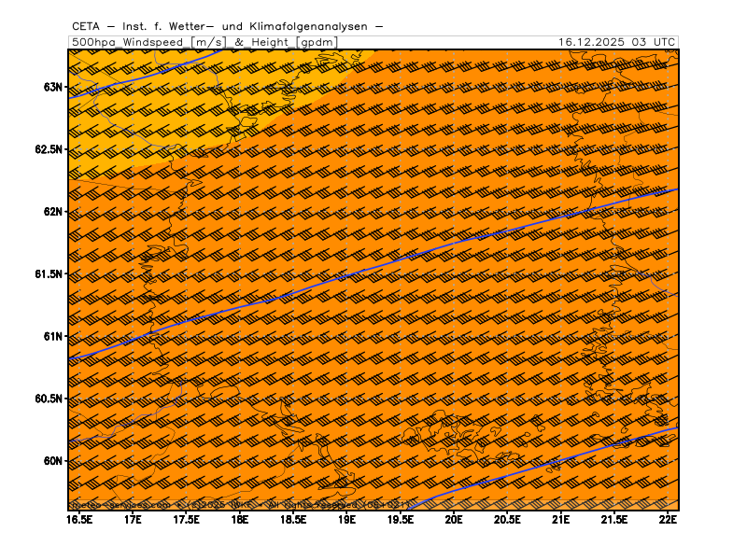Click the 16.5E longitude label
The height and width of the screenshot is (560, 747).
[x=80, y=519]
